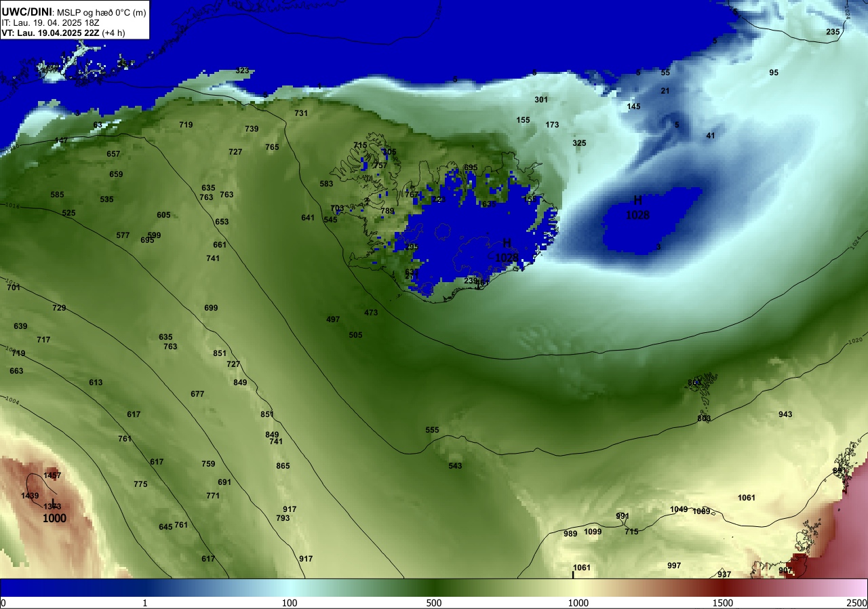
Task: Click the map number 577
Action: 123,235
